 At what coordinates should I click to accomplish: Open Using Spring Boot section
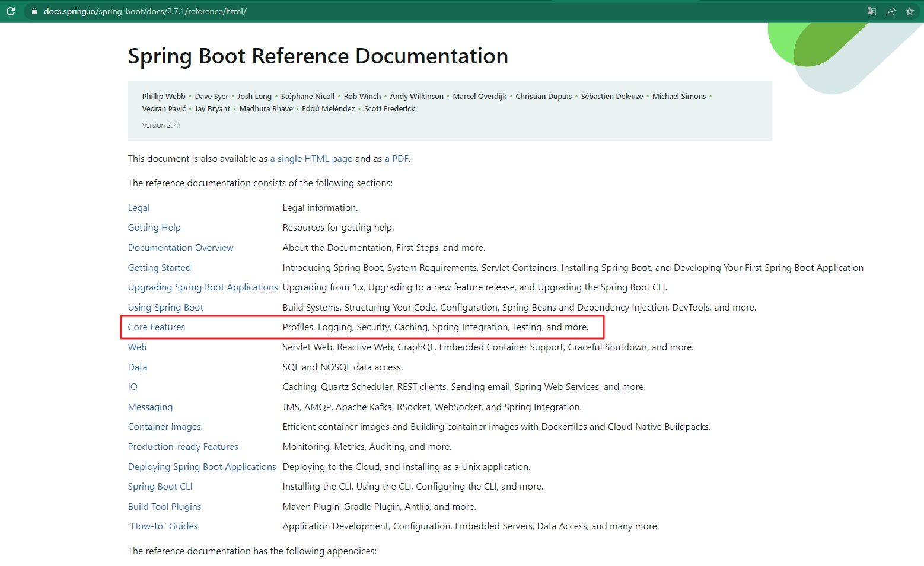(x=165, y=308)
